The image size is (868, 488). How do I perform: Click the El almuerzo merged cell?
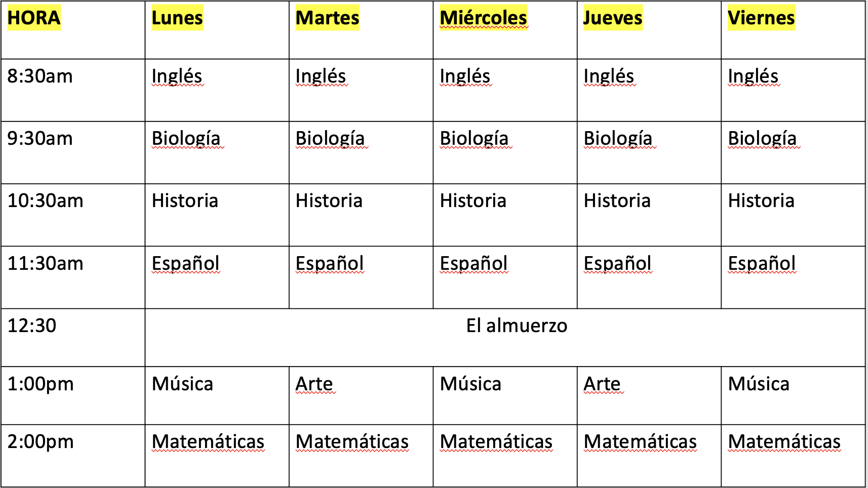tap(517, 326)
